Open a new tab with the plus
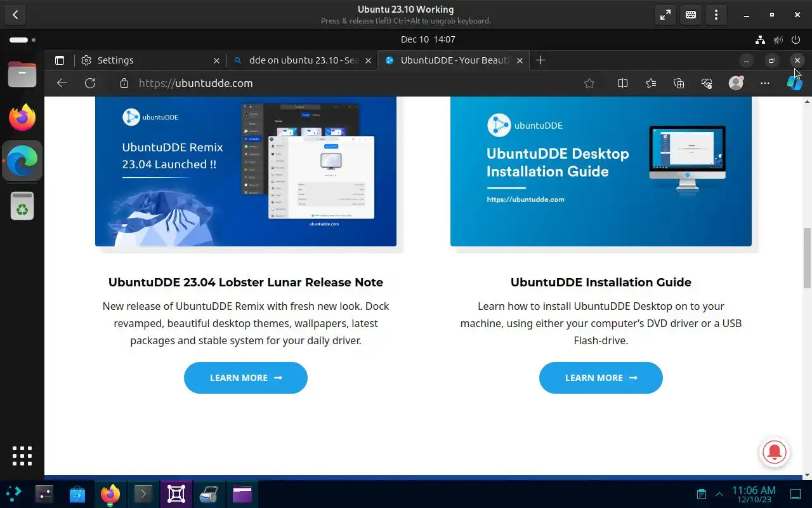 (x=540, y=60)
